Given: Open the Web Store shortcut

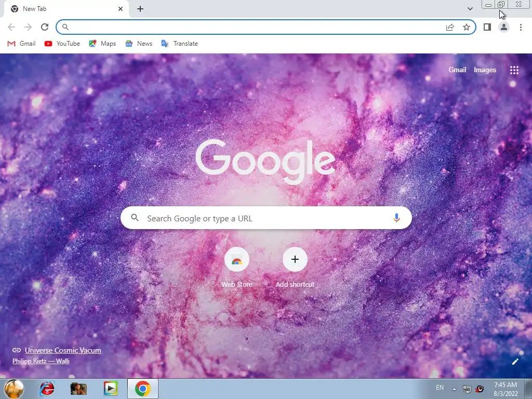Looking at the screenshot, I should (237, 268).
